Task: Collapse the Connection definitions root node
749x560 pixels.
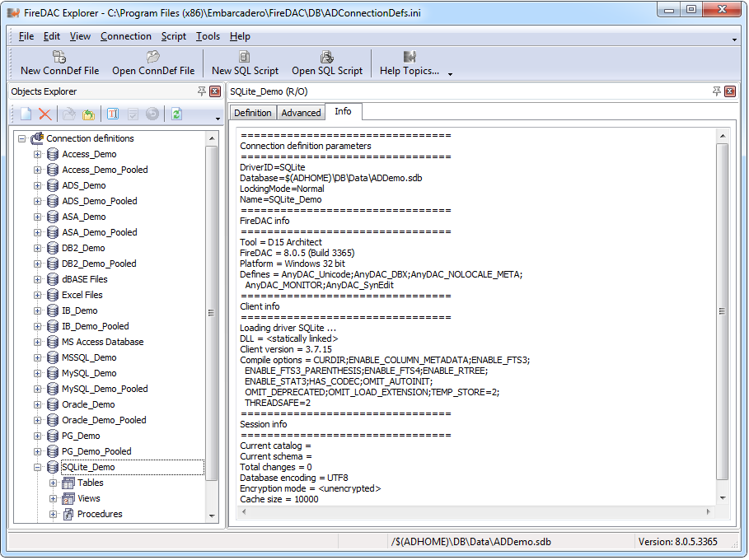Action: (21, 139)
